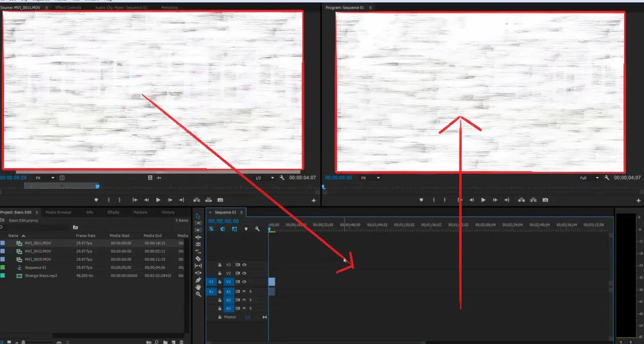Image resolution: width=644 pixels, height=344 pixels.
Task: Open Source monitor 1/2 resolution dropdown
Action: [265, 178]
